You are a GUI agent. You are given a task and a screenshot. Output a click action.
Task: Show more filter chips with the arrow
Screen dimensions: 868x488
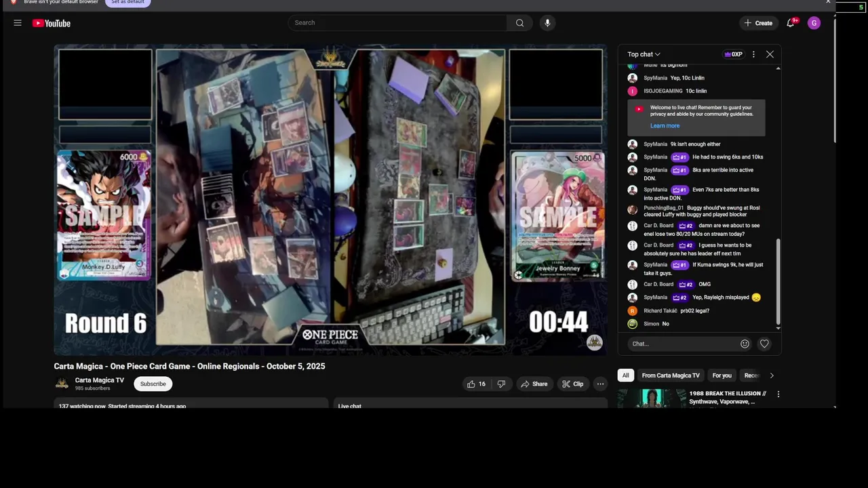[x=771, y=375]
